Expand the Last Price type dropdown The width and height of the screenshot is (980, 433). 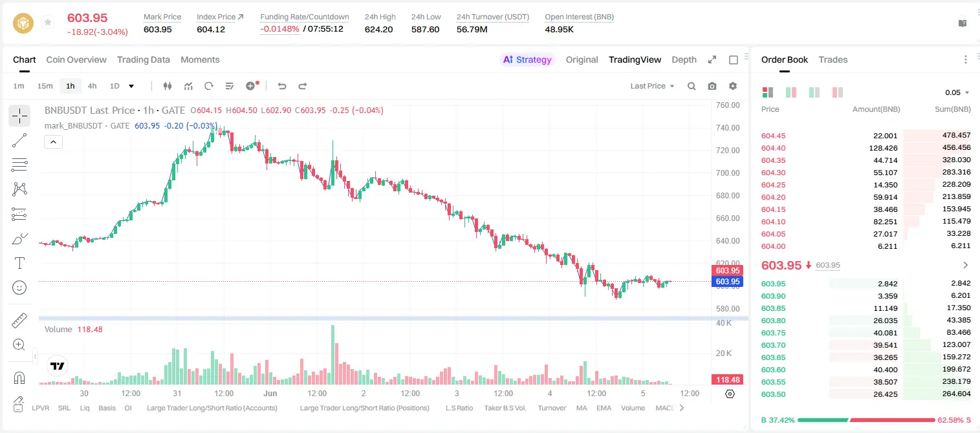[x=652, y=86]
